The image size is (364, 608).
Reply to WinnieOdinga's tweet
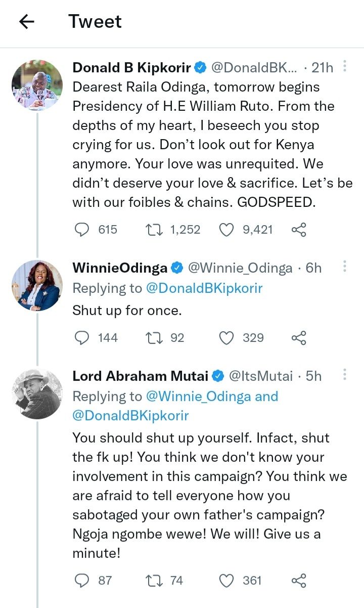(82, 337)
